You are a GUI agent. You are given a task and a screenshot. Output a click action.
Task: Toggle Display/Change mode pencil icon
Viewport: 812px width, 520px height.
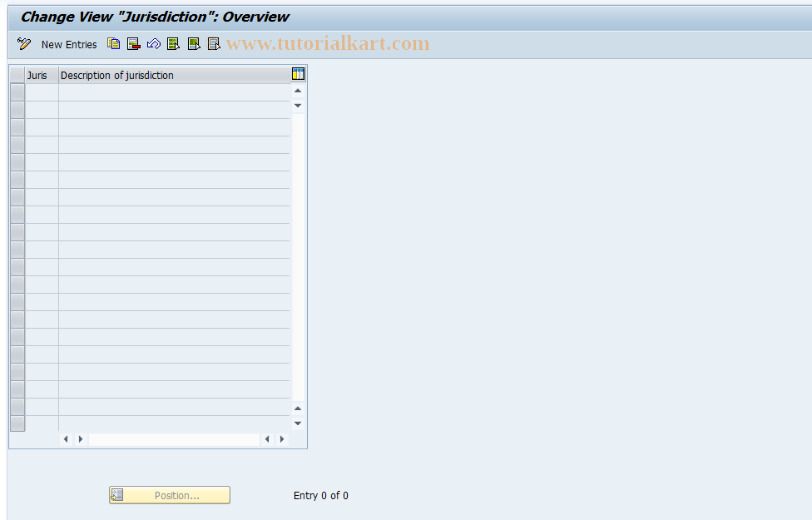24,44
